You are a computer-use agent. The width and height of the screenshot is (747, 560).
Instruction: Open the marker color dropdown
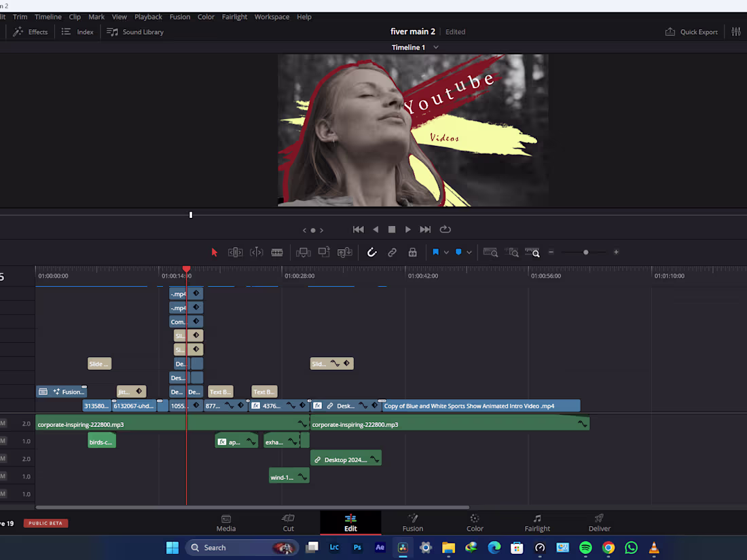point(469,252)
